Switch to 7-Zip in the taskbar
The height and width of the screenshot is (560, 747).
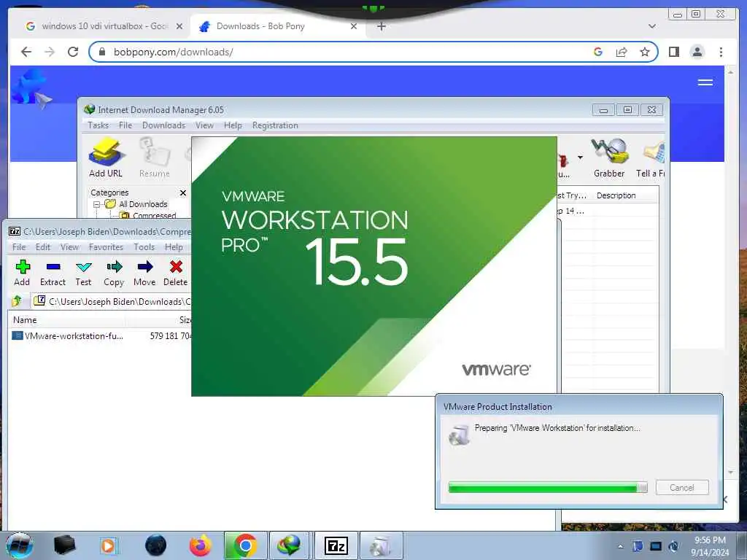pyautogui.click(x=336, y=545)
